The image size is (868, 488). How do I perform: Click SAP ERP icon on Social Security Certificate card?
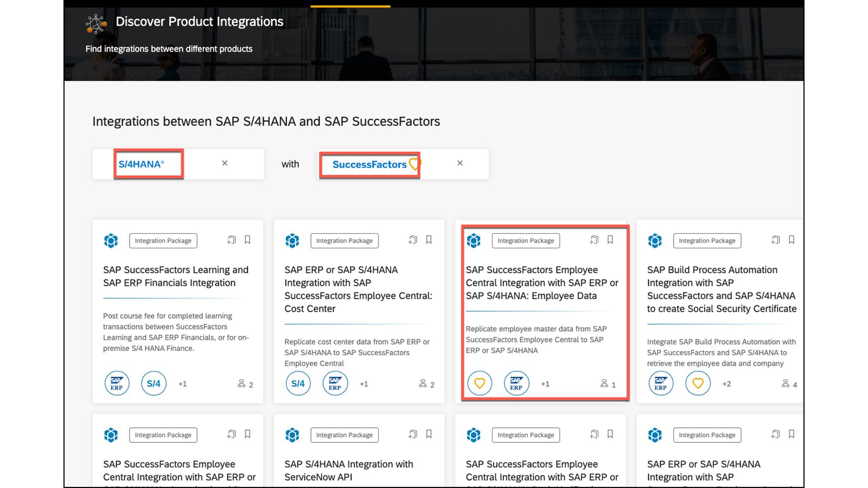point(660,383)
